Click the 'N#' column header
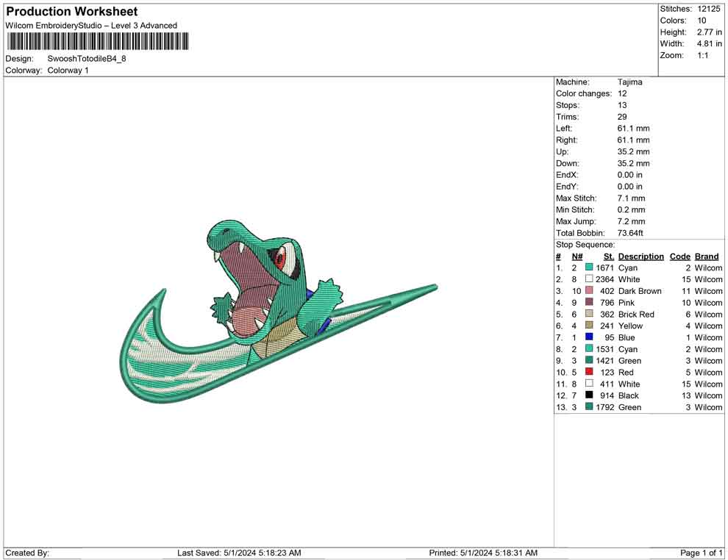The width and height of the screenshot is (728, 560). tap(577, 256)
